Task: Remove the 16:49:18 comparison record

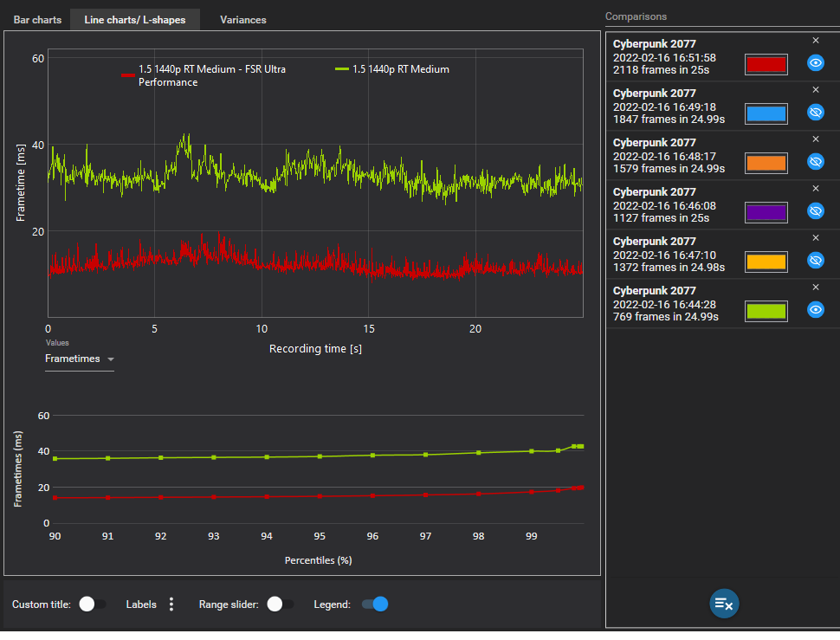Action: tap(816, 90)
